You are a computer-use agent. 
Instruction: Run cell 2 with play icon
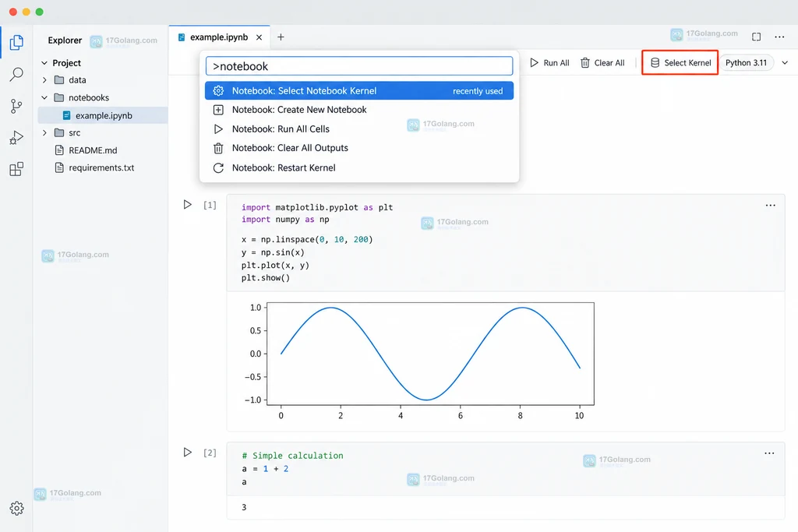(187, 452)
